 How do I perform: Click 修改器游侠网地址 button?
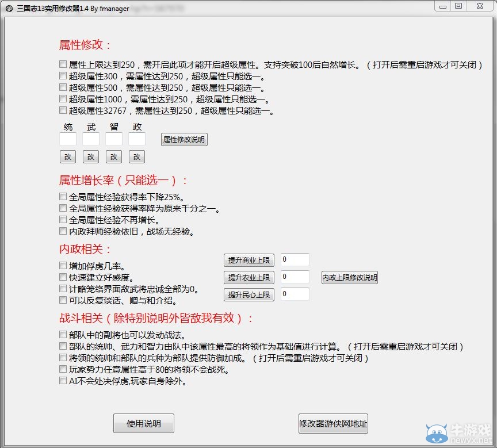(333, 423)
